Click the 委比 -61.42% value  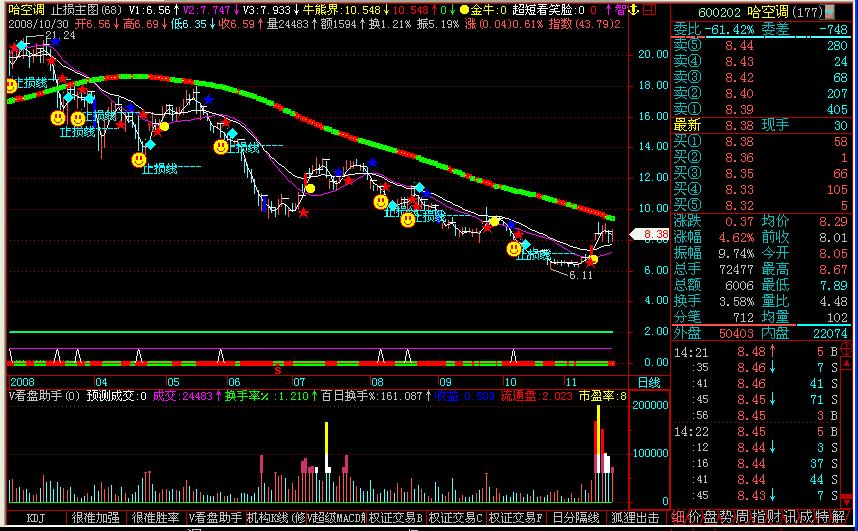click(x=728, y=30)
